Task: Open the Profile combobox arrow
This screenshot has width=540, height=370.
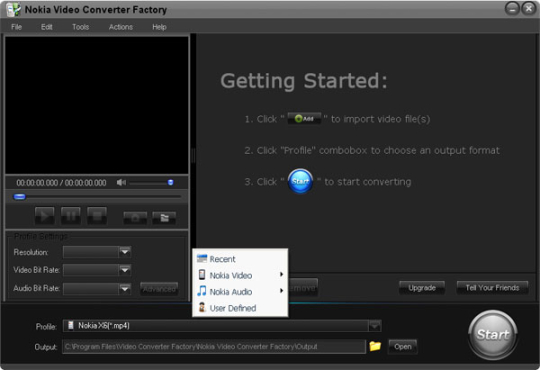Action: click(x=375, y=326)
